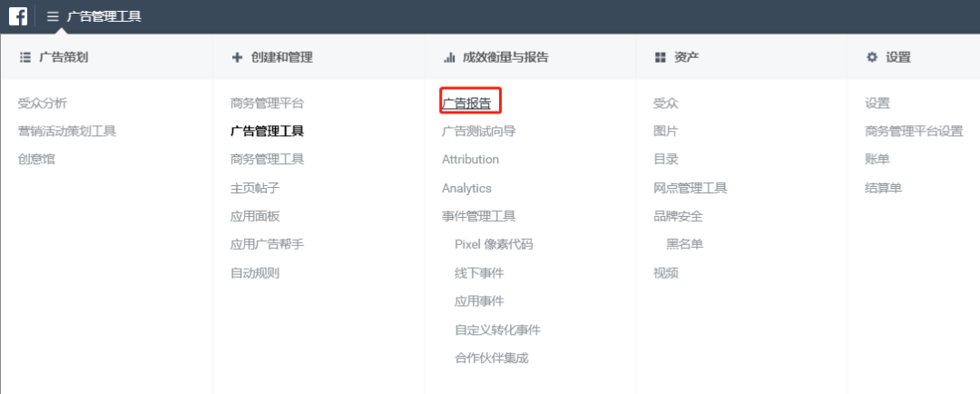Go to 事件管理工具
Screen dimensions: 980x394
click(x=478, y=216)
